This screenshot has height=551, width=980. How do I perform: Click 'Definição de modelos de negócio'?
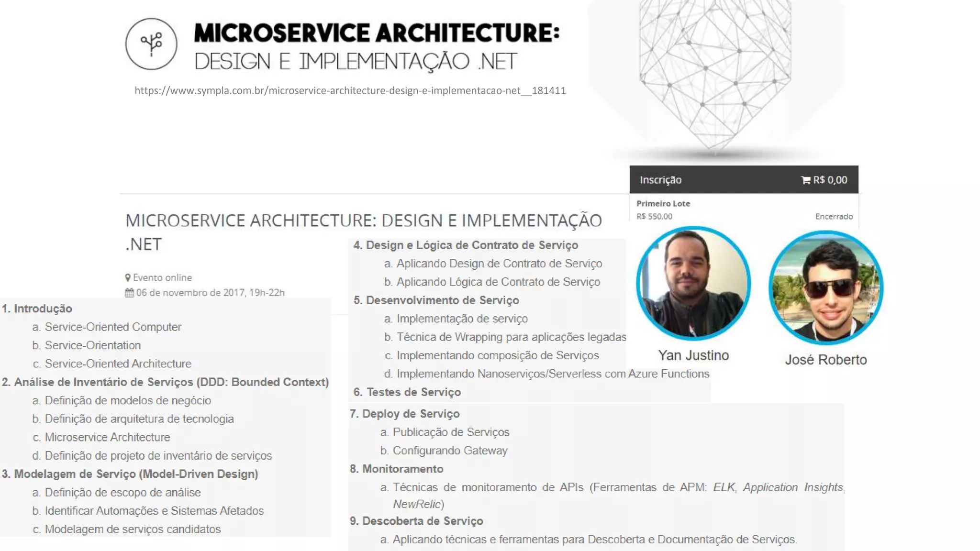(128, 400)
